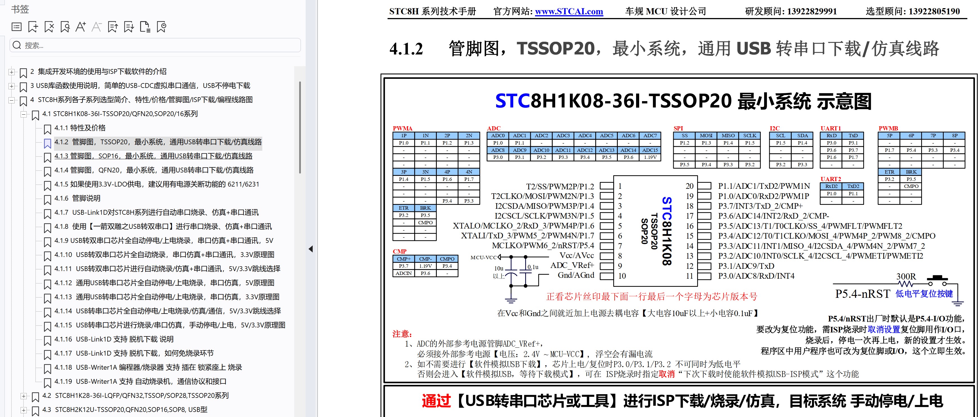Click bookmark icon beside 4.1.1 特性及价格
The height and width of the screenshot is (417, 980).
pos(48,129)
